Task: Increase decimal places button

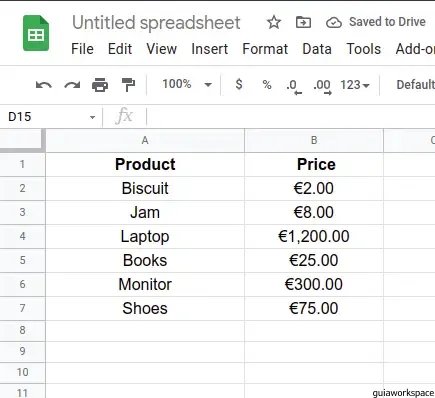Action: pyautogui.click(x=322, y=87)
